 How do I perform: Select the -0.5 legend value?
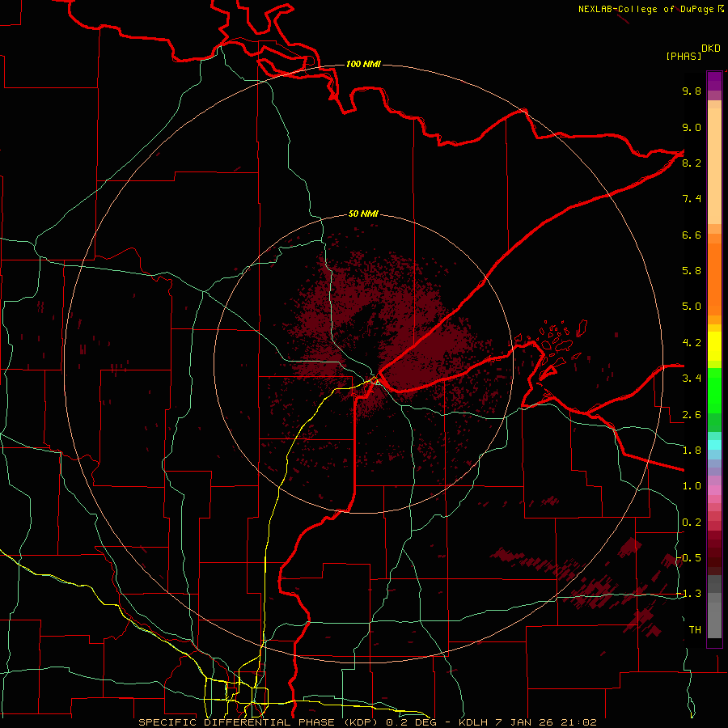point(689,557)
